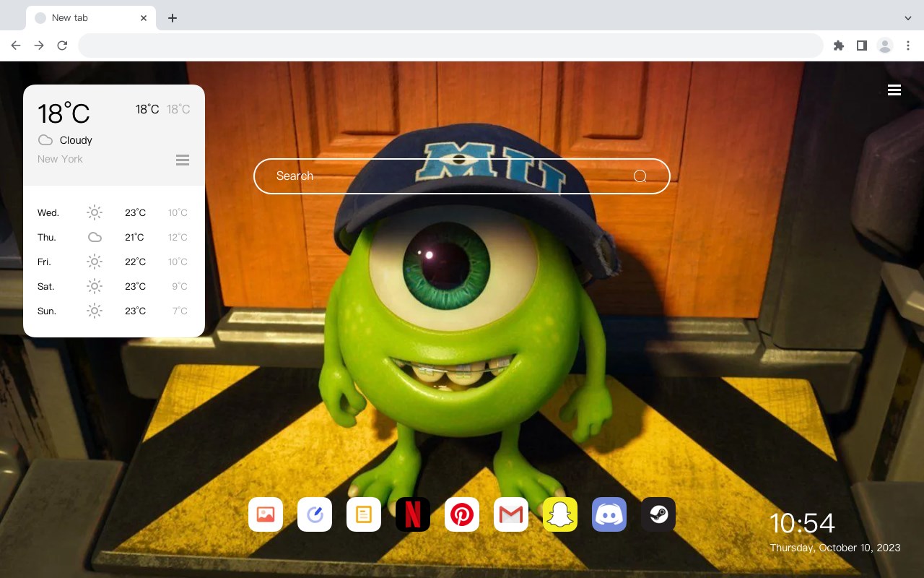Screen dimensions: 924x578
Task: Click Thursday's high of 21°C
Action: (x=134, y=237)
